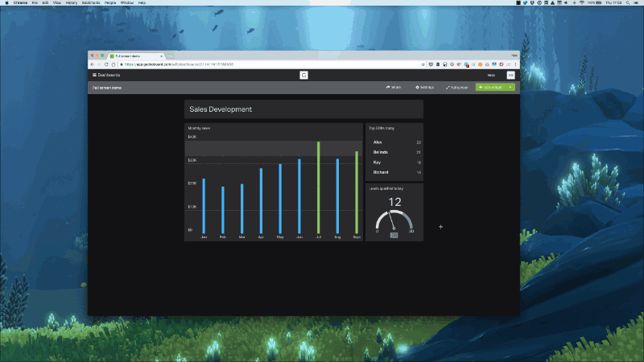Click the green Jul bar in chart
Screen dimensions: 644x362
pyautogui.click(x=318, y=187)
